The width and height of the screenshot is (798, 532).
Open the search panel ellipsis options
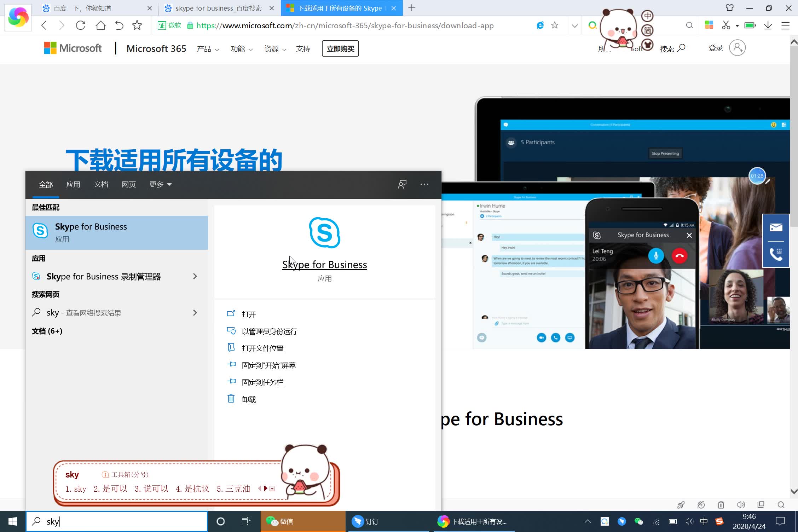[424, 184]
